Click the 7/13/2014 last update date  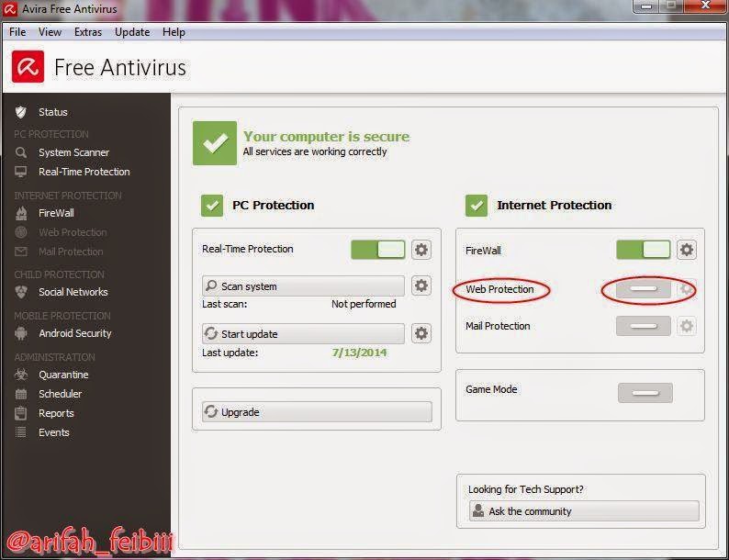(359, 353)
